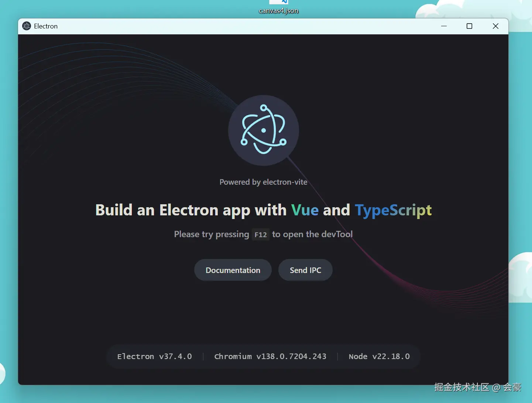532x403 pixels.
Task: Click the 'Electron v37.4.0' version entry
Action: (155, 356)
